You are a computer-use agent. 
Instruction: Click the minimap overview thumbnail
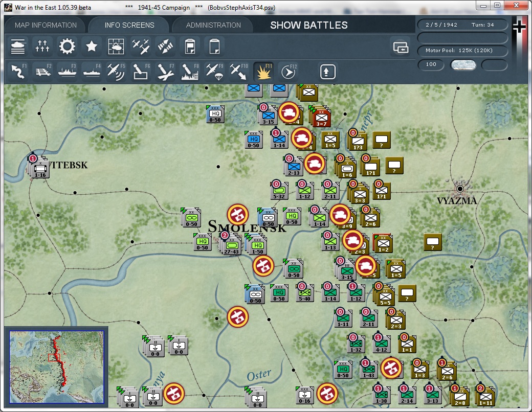click(56, 367)
